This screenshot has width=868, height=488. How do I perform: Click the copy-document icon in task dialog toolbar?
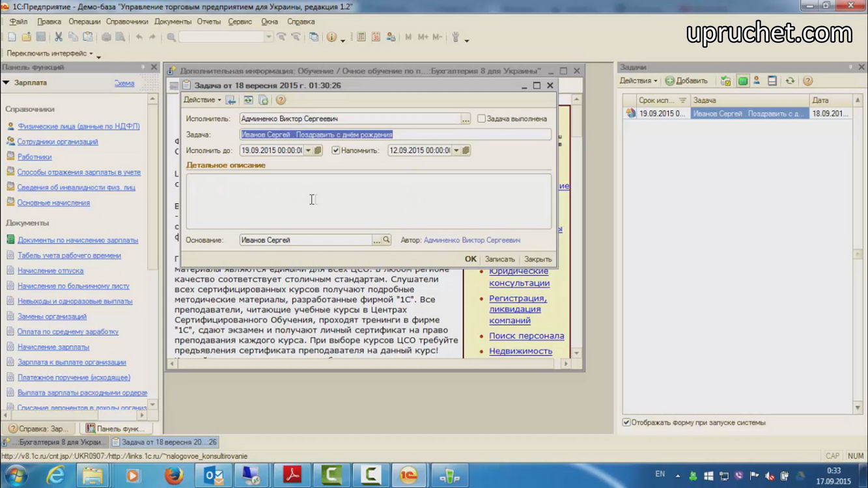pos(263,100)
